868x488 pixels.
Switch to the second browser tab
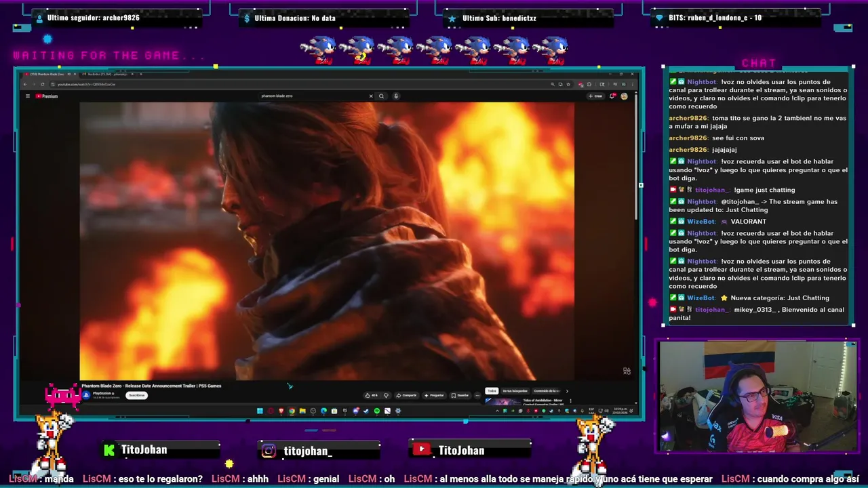(107, 74)
